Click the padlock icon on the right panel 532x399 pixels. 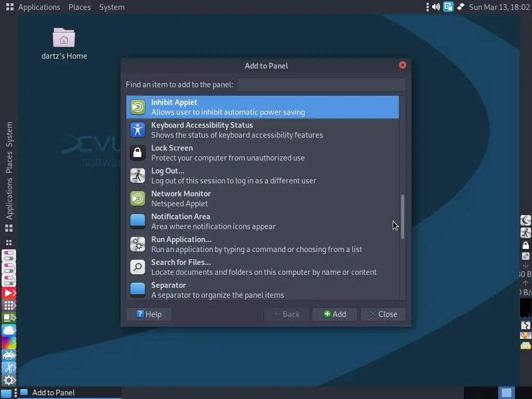click(526, 245)
